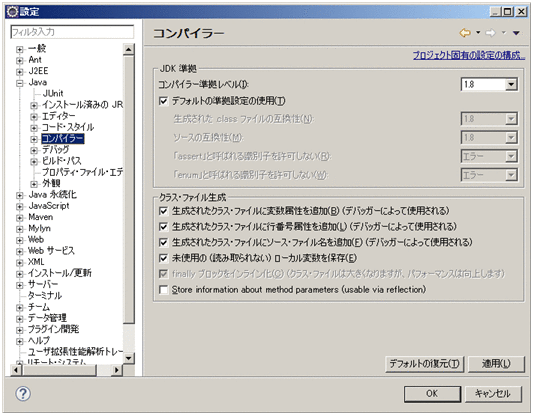Click tree scrollbar down arrow
This screenshot has width=535, height=417.
[x=129, y=358]
